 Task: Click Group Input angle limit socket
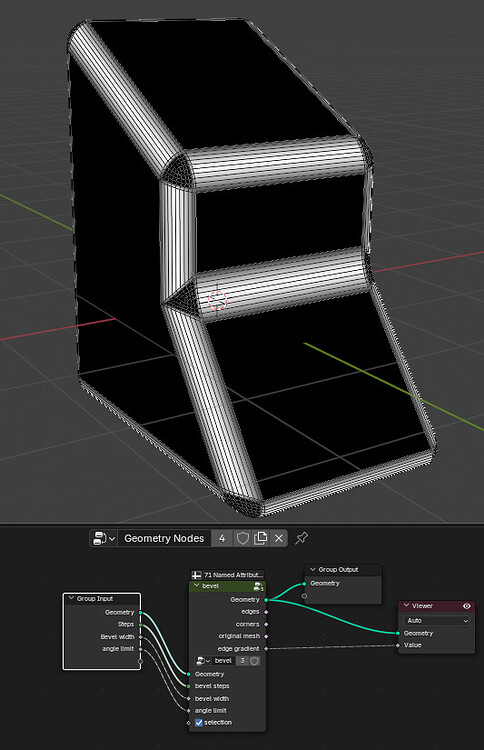coord(140,649)
